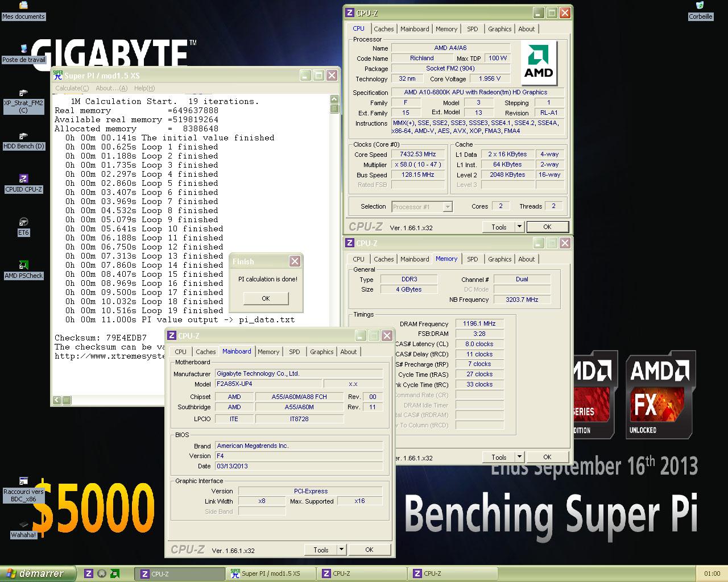Click OK button in top CPU-Z window

(547, 227)
